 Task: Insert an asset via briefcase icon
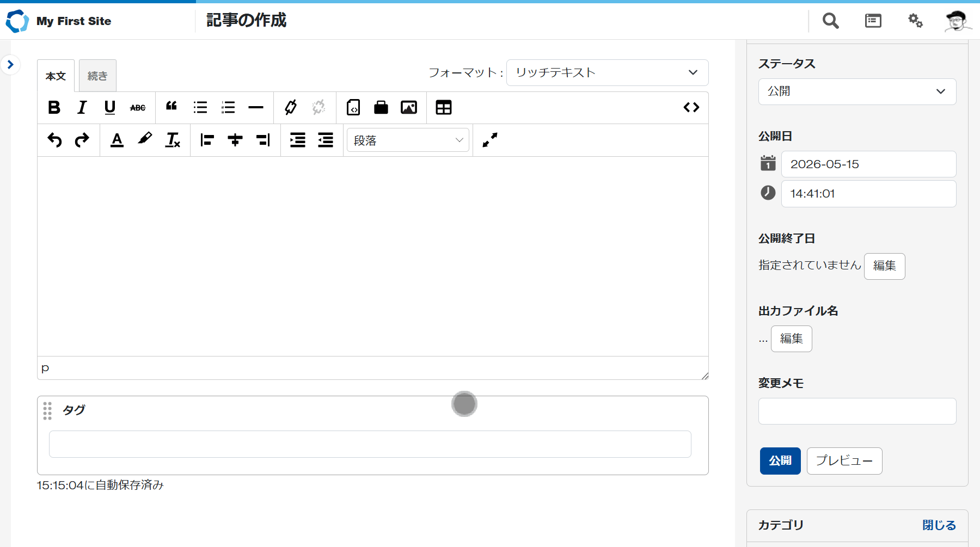pyautogui.click(x=381, y=107)
